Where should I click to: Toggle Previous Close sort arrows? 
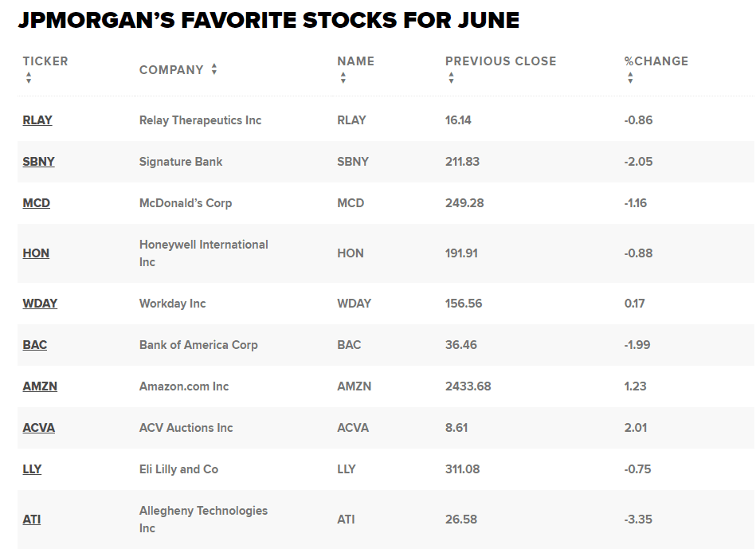point(451,78)
